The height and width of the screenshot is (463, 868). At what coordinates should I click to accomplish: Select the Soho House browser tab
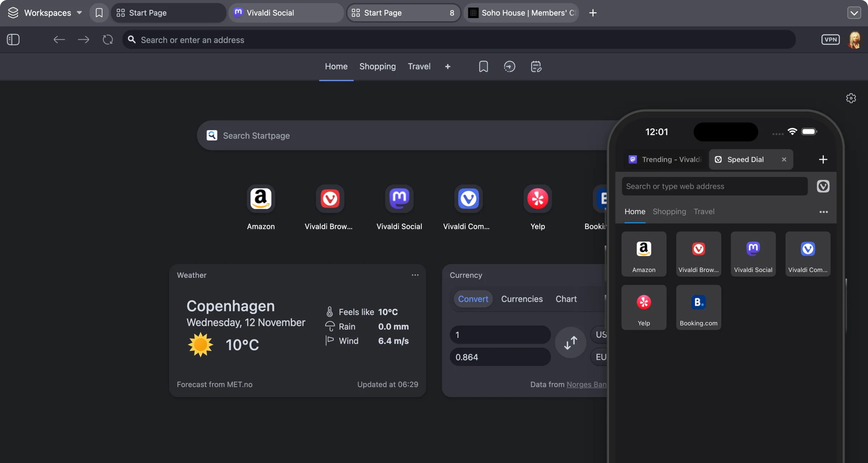pyautogui.click(x=521, y=13)
